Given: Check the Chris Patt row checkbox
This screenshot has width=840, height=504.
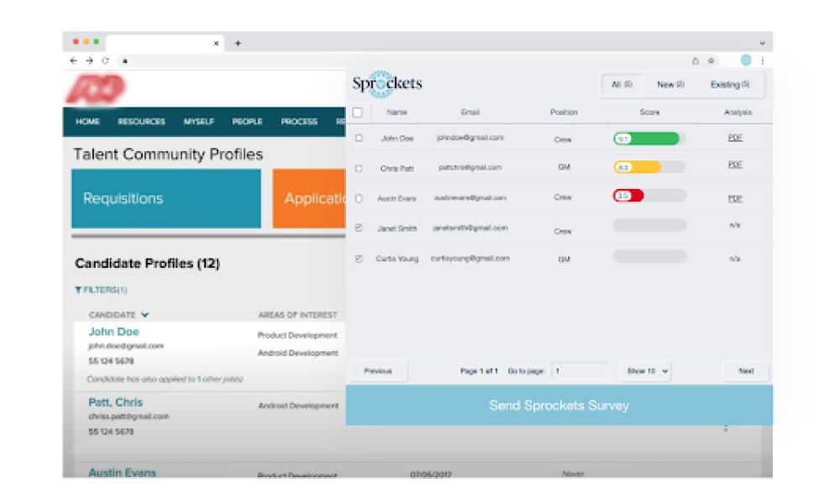Looking at the screenshot, I should (359, 168).
